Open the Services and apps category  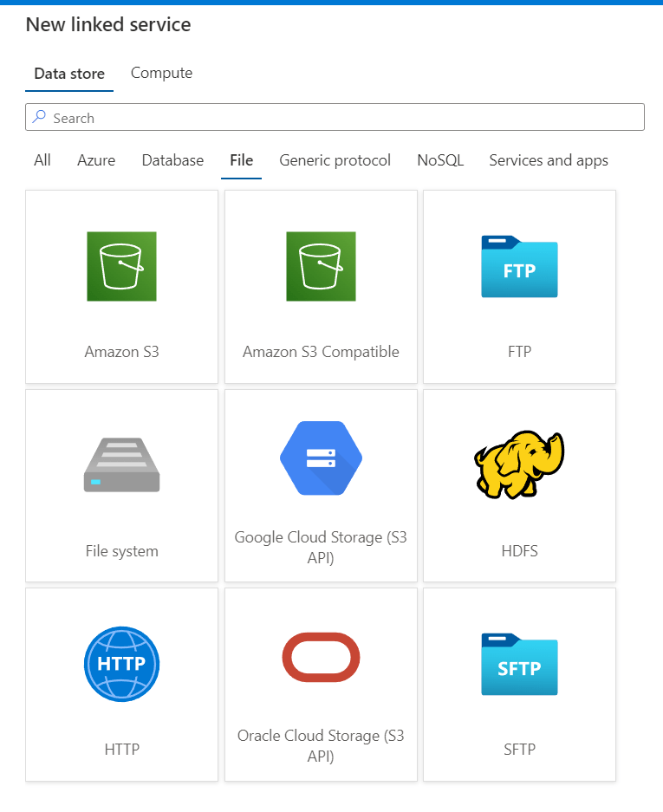[x=549, y=160]
